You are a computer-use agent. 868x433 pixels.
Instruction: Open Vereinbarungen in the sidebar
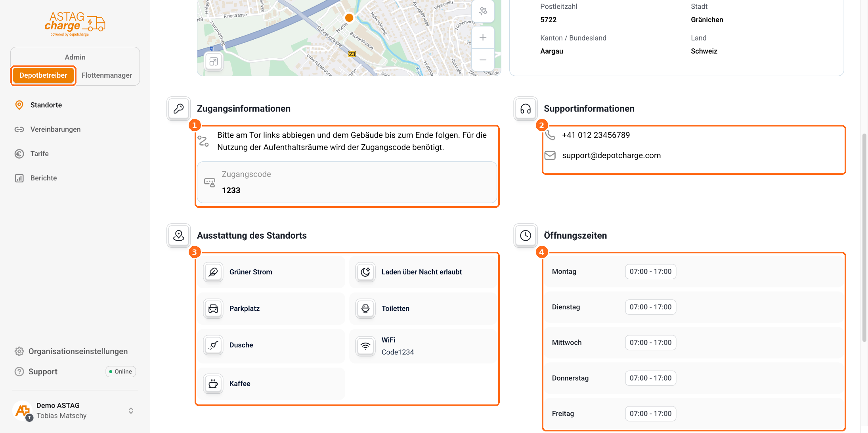(x=55, y=129)
